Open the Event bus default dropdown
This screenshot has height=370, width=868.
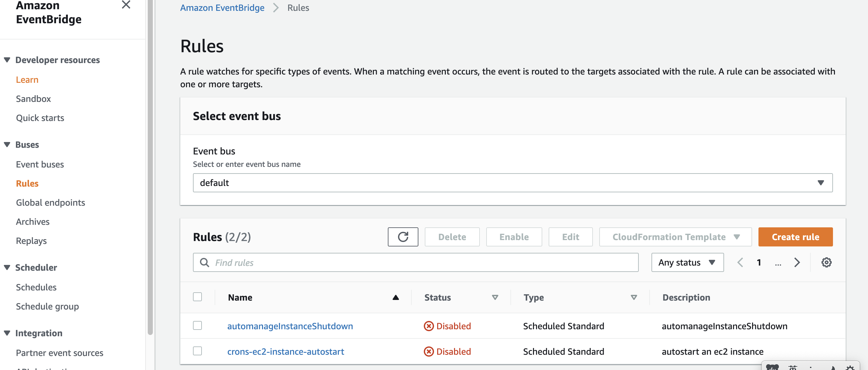[x=512, y=183]
